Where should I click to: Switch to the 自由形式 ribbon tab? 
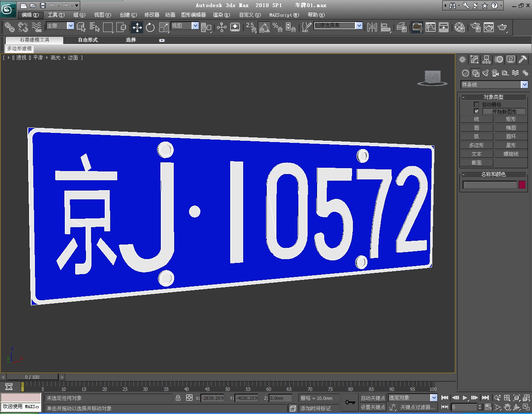point(88,40)
